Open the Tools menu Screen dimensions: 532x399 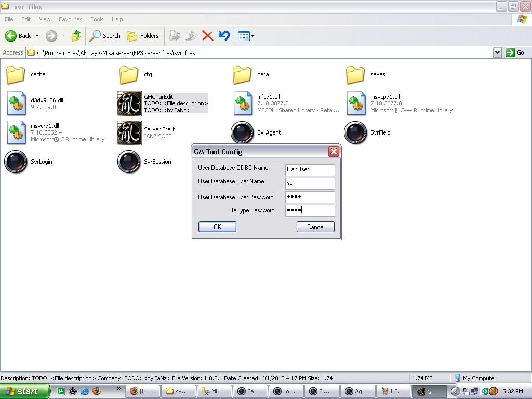point(97,19)
